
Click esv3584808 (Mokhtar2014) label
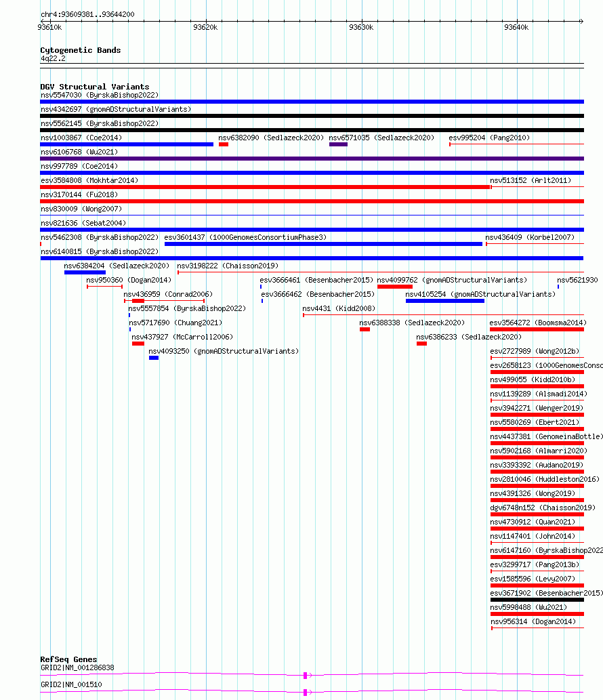click(x=89, y=181)
